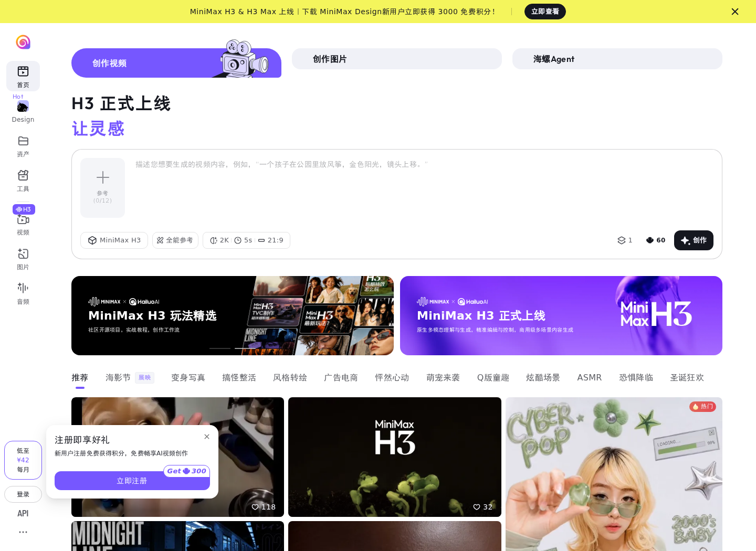Select the 怦然心动 category tab
This screenshot has height=551, width=756.
tap(392, 378)
